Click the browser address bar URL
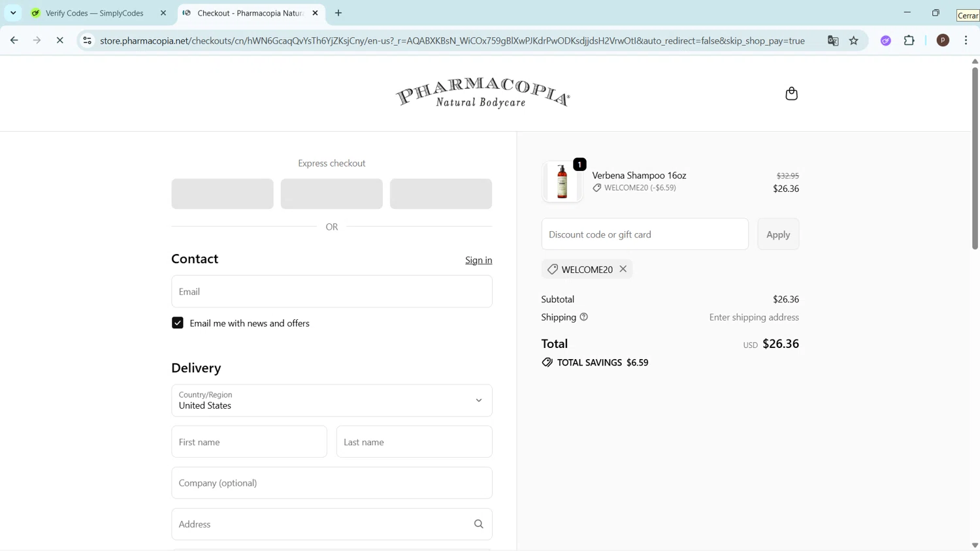Screen dimensions: 980x551 click(x=452, y=40)
